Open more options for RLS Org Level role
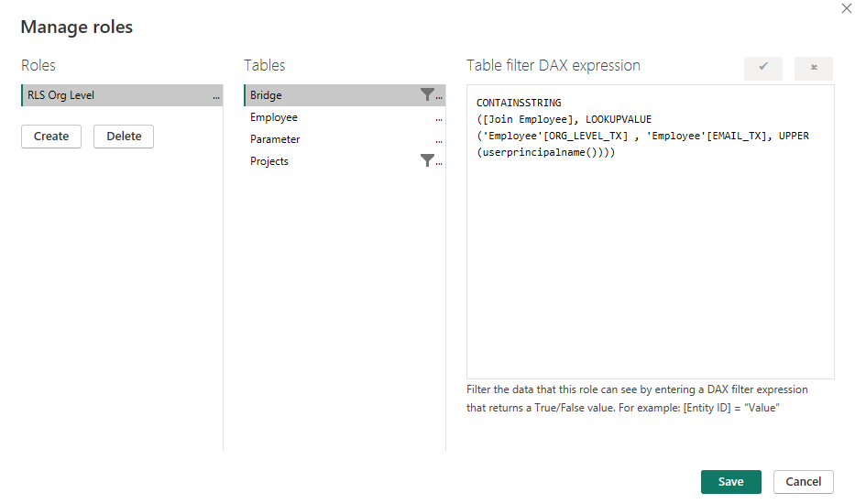Screen dimensions: 855x504 click(x=216, y=96)
